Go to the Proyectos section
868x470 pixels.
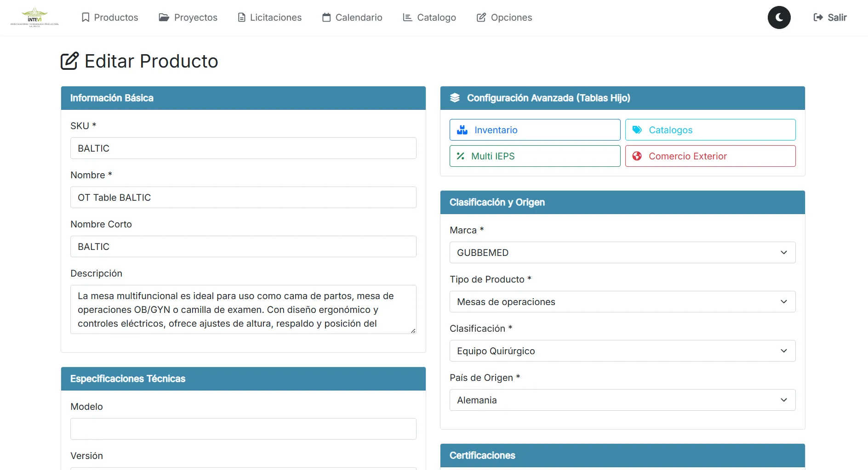click(x=188, y=17)
